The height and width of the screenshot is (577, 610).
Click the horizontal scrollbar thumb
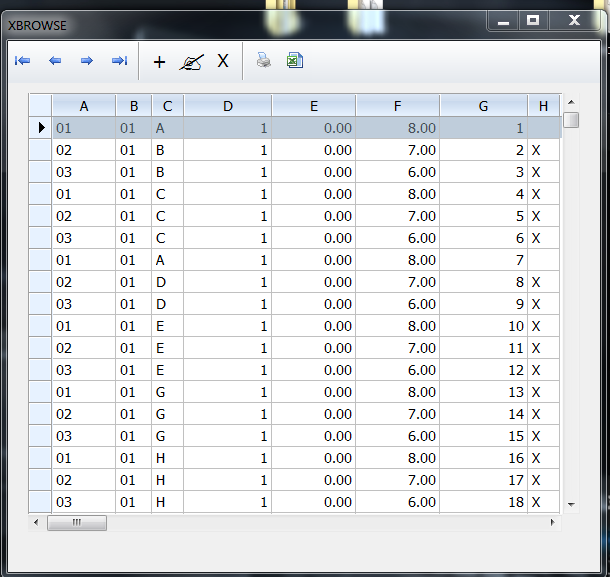point(77,523)
